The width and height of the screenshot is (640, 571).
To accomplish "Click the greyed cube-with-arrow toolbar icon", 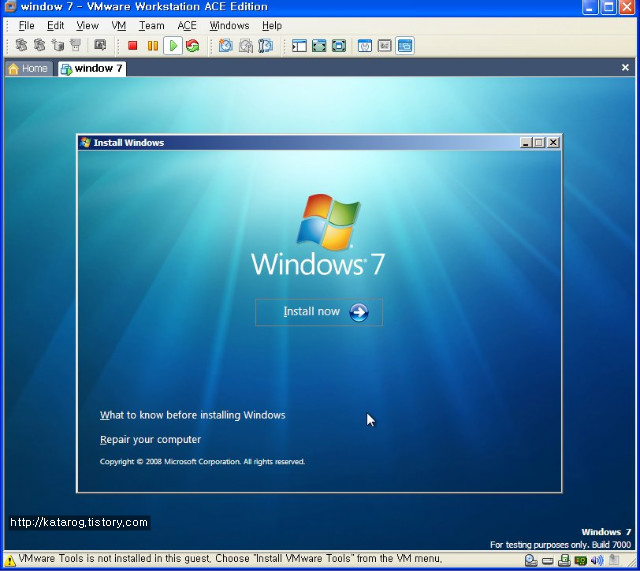I will click(x=58, y=45).
